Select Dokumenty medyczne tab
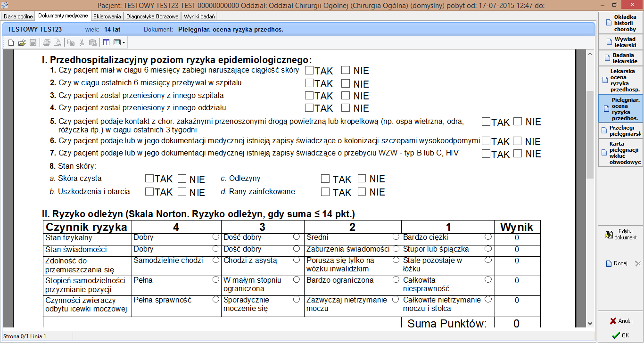Image resolution: width=644 pixels, height=343 pixels. (x=63, y=16)
